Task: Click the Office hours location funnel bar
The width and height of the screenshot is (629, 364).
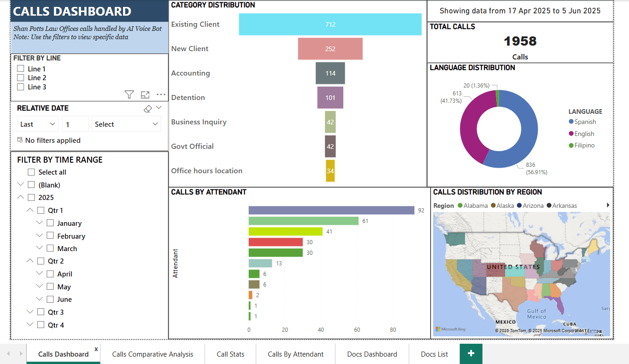Action: 330,171
